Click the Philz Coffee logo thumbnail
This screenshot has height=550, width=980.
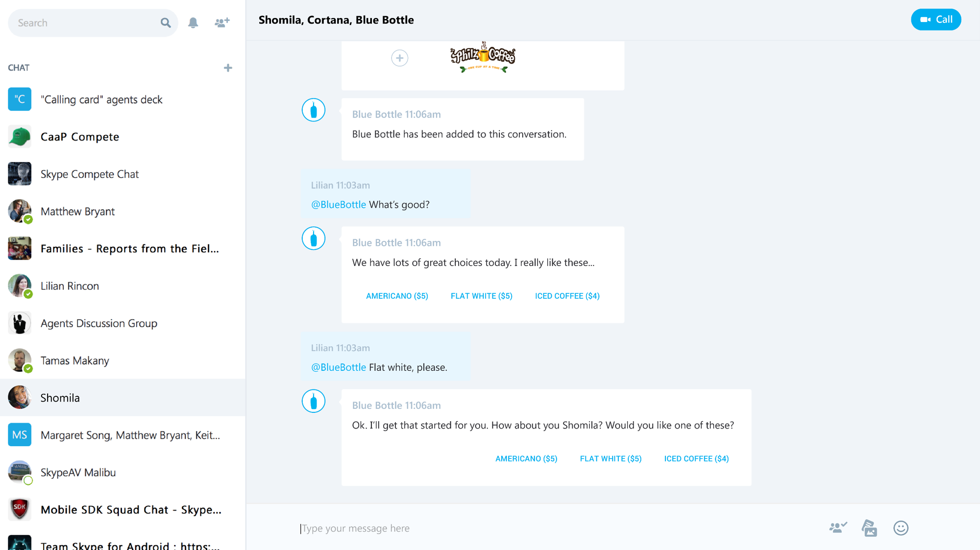click(483, 58)
